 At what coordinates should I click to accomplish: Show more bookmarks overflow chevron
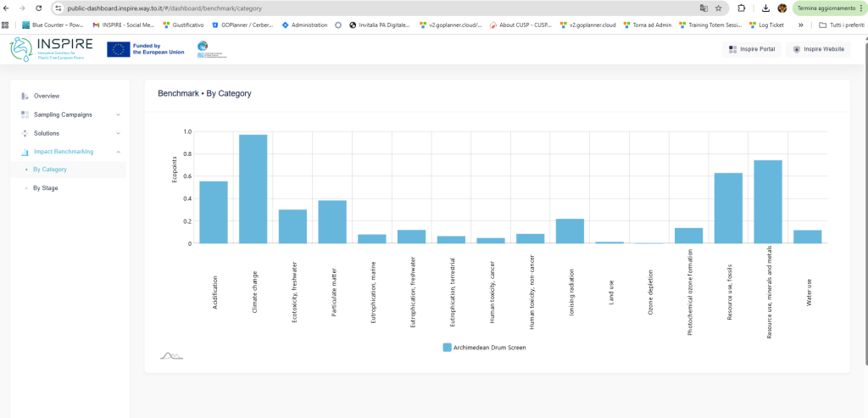pos(800,25)
